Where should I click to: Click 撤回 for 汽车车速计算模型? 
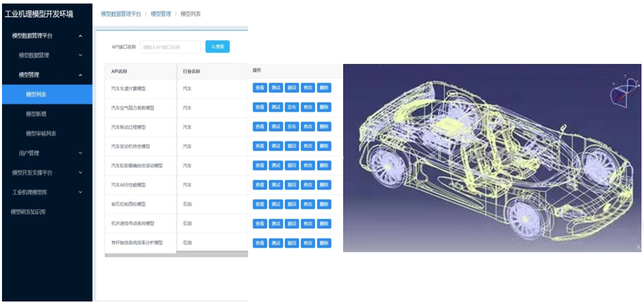coord(292,88)
